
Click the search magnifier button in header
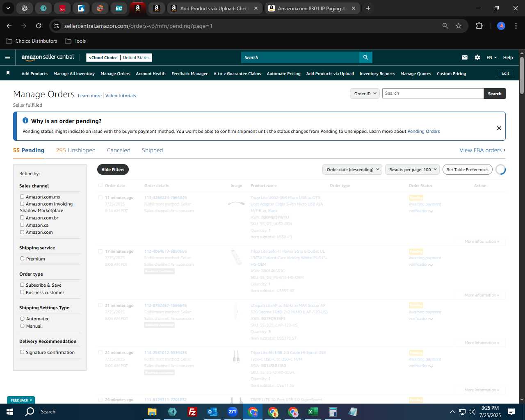(x=365, y=57)
